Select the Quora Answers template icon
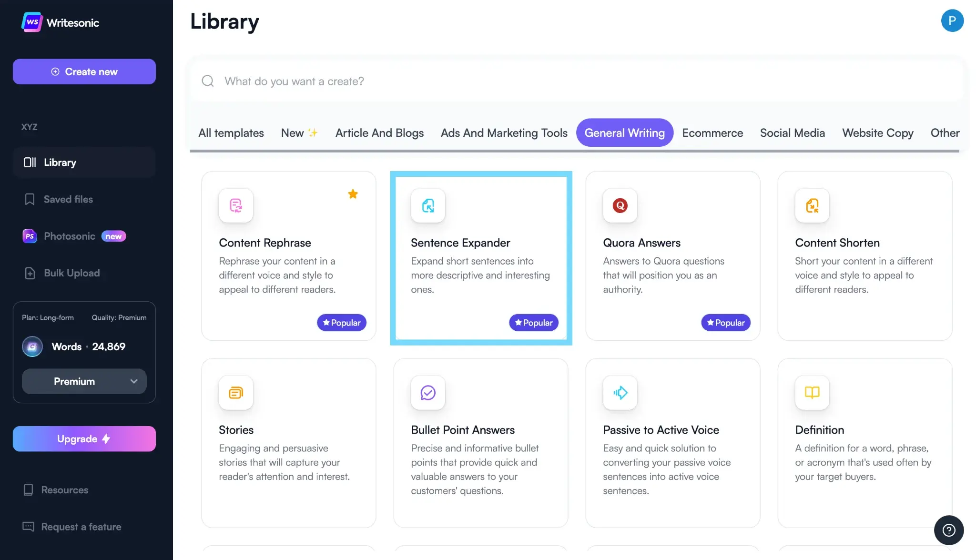 [620, 206]
